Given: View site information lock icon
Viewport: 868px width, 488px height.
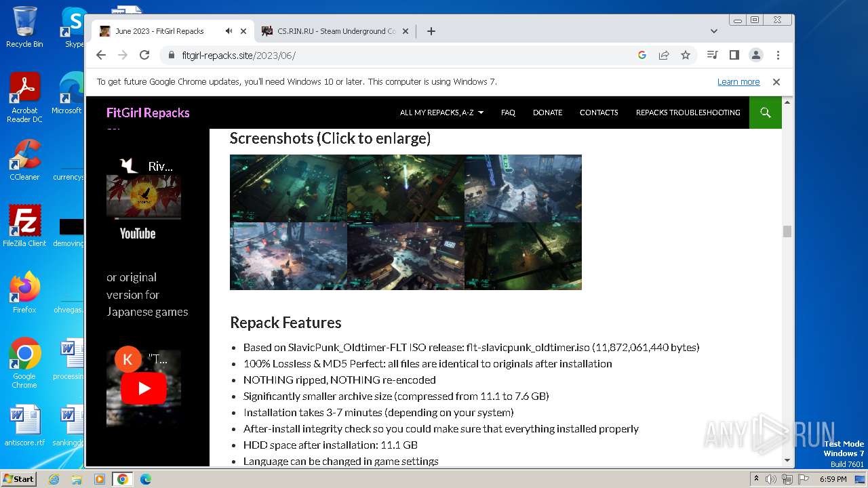Looking at the screenshot, I should pos(172,56).
